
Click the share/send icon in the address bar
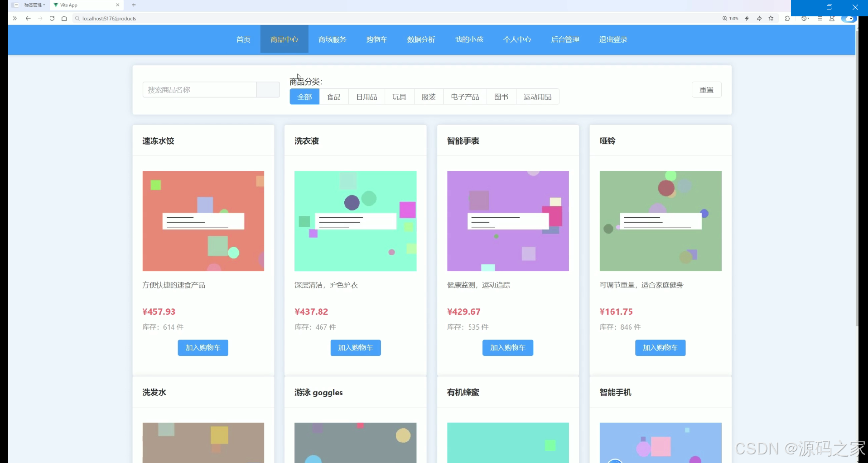[759, 19]
